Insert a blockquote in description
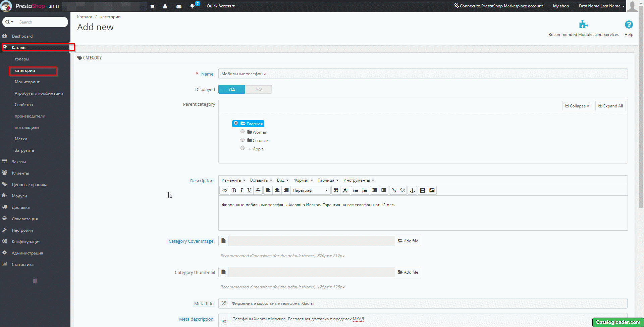Image resolution: width=644 pixels, height=327 pixels. pos(336,190)
